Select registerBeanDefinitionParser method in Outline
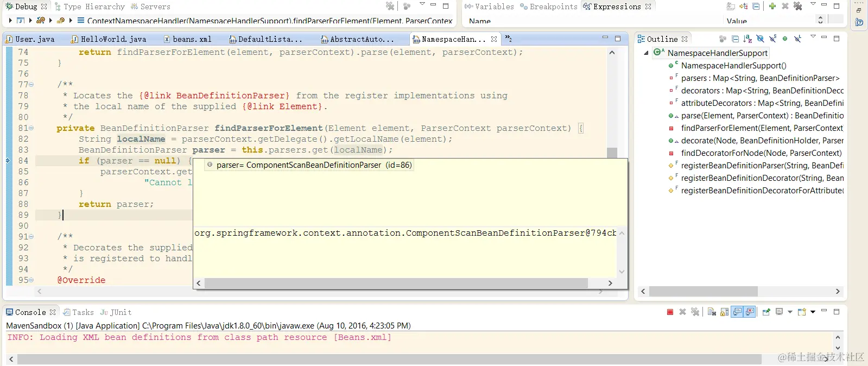Screen dimensions: 868x366 click(762, 166)
